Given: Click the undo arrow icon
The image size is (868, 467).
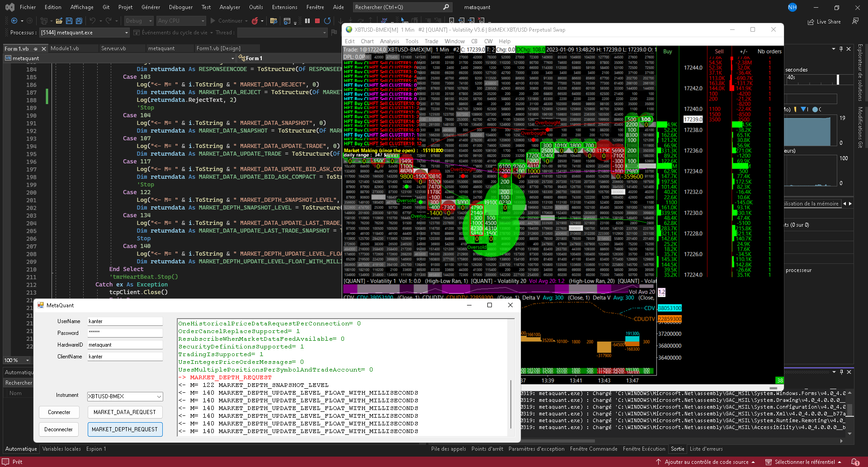Looking at the screenshot, I should click(93, 21).
